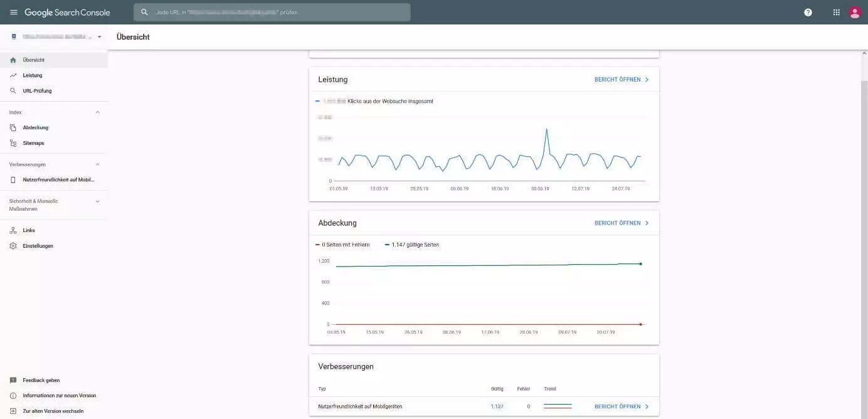Click the Übersicht home icon in sidebar

[x=13, y=60]
